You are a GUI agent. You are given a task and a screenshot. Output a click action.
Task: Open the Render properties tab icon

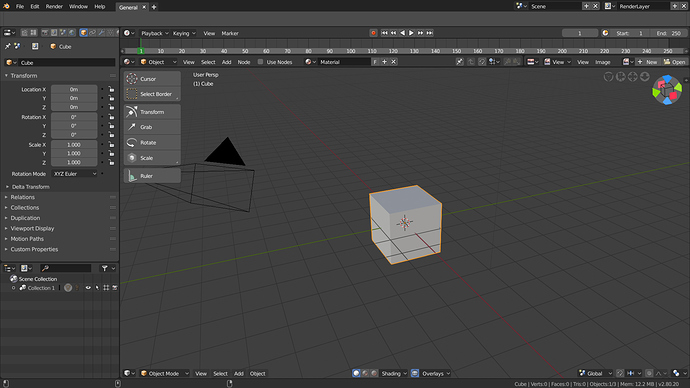44,33
